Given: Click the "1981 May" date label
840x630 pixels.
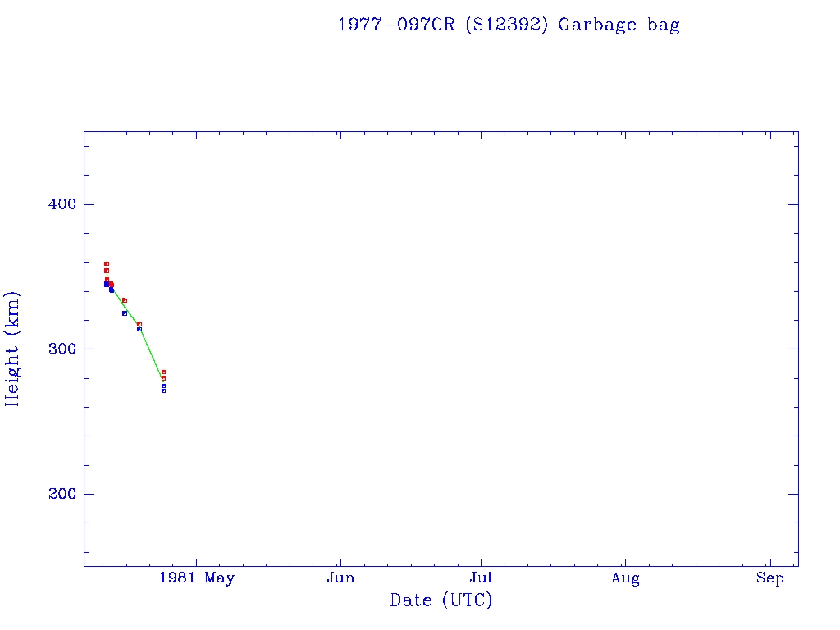Looking at the screenshot, I should click(x=197, y=578).
